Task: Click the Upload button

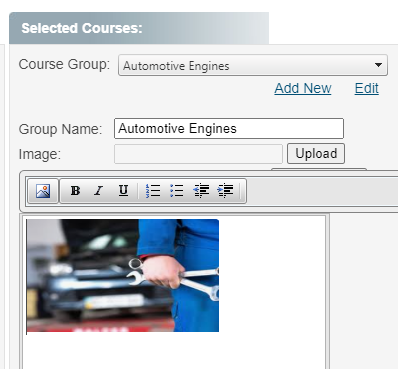Action: click(x=316, y=154)
